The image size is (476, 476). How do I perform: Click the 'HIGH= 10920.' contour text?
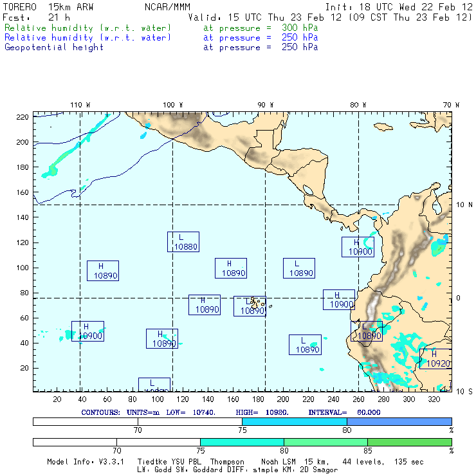262,412
